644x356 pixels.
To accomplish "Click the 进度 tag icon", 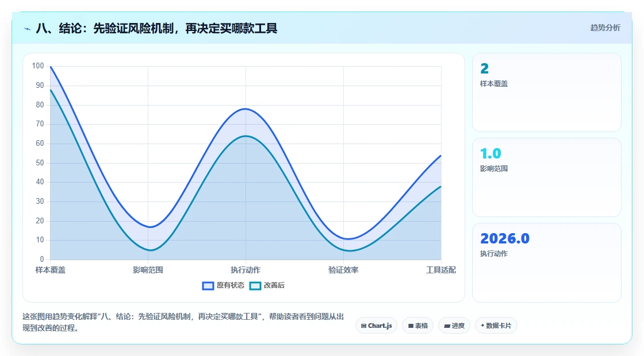I will pyautogui.click(x=447, y=326).
